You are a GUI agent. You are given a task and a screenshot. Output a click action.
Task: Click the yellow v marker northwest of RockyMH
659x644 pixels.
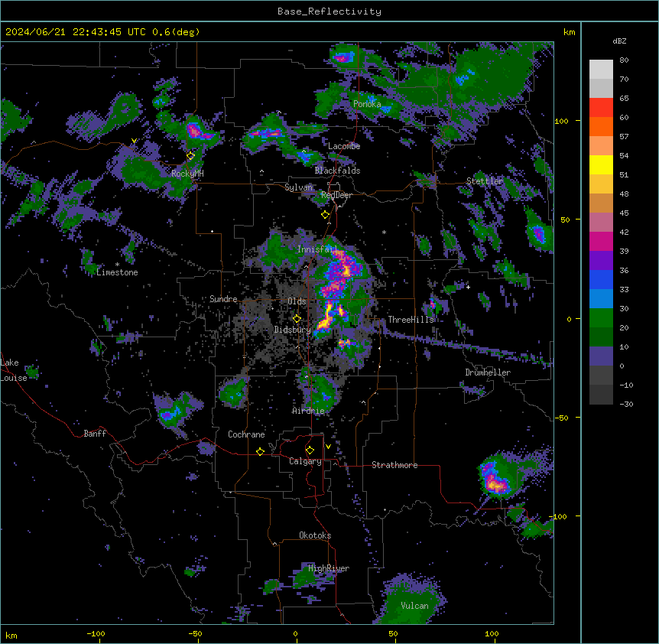134,141
